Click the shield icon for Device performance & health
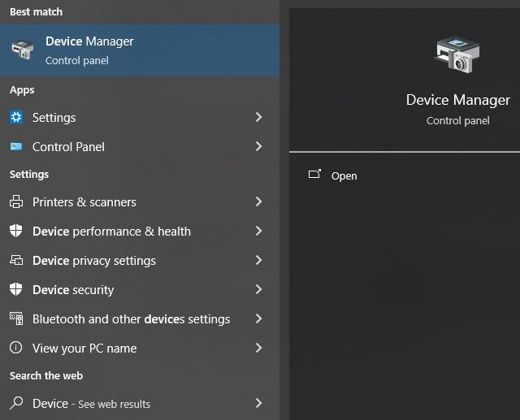Image resolution: width=520 pixels, height=420 pixels. (16, 231)
